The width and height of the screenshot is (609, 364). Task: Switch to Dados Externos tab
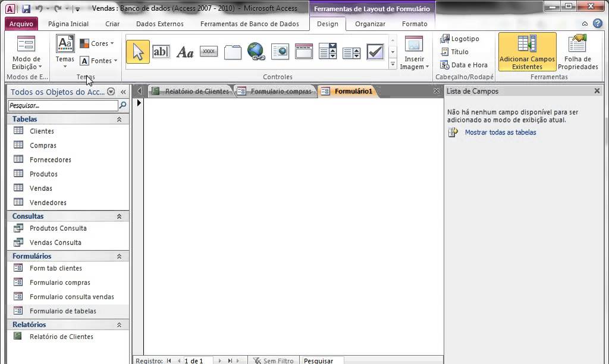click(159, 24)
